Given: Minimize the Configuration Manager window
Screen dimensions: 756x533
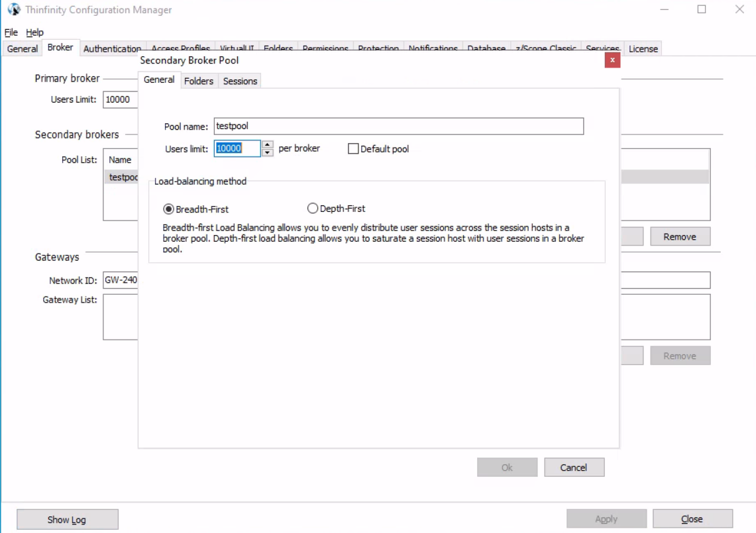Looking at the screenshot, I should [x=665, y=10].
